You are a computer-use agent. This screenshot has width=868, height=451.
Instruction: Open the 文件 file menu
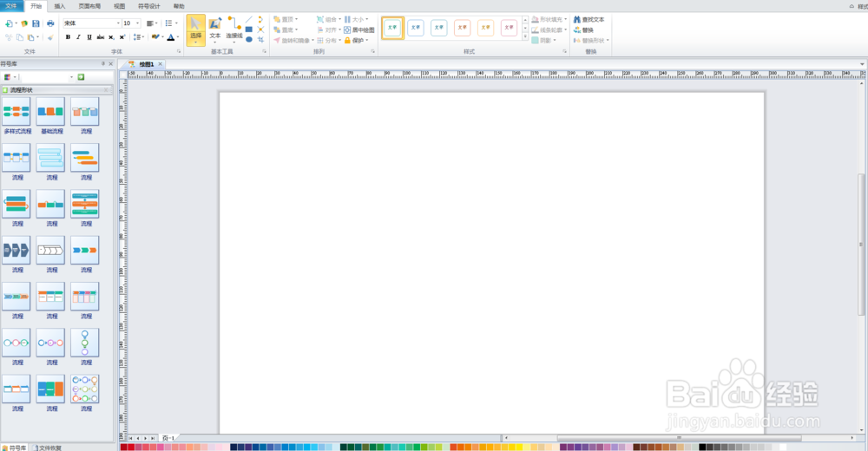pyautogui.click(x=11, y=6)
